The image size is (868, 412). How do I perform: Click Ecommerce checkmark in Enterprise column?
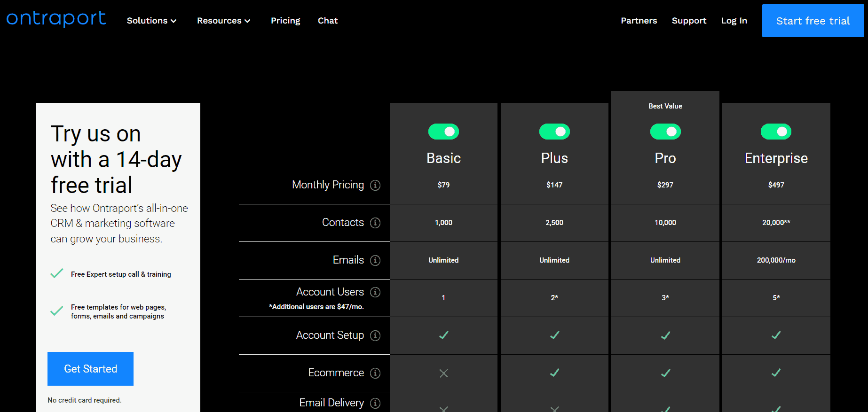tap(776, 373)
